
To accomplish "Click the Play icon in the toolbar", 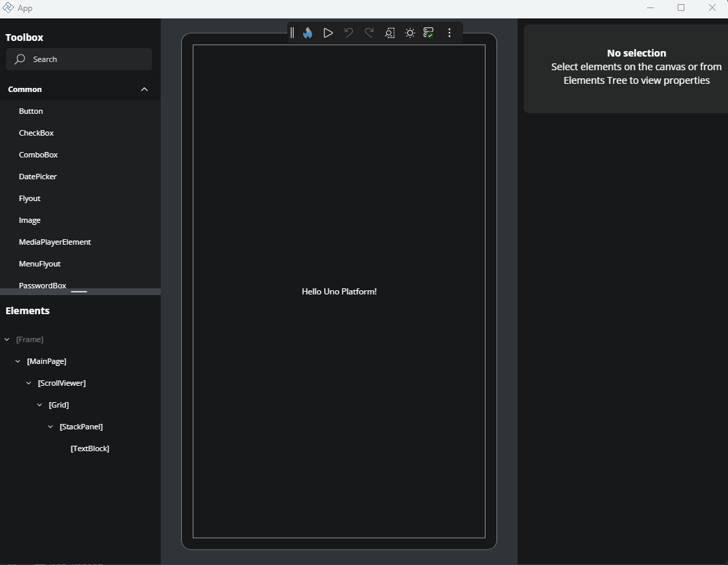I will point(328,32).
